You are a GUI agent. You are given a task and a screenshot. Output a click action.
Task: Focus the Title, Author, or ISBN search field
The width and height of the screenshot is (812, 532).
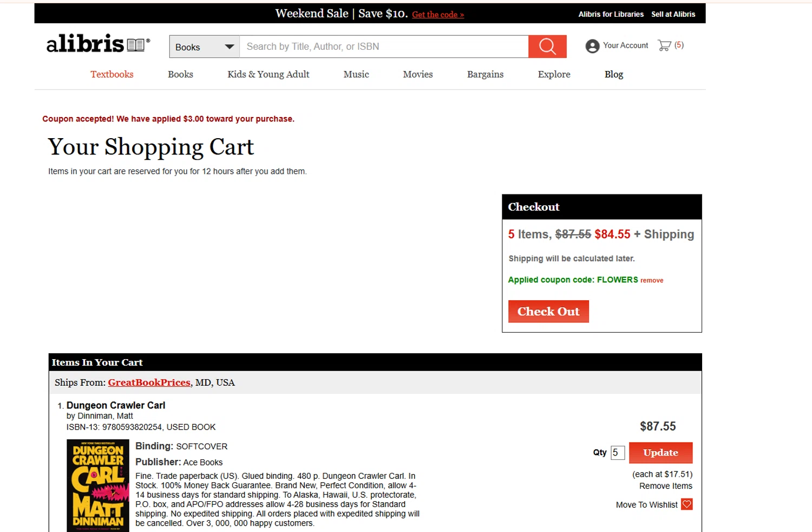pos(384,47)
